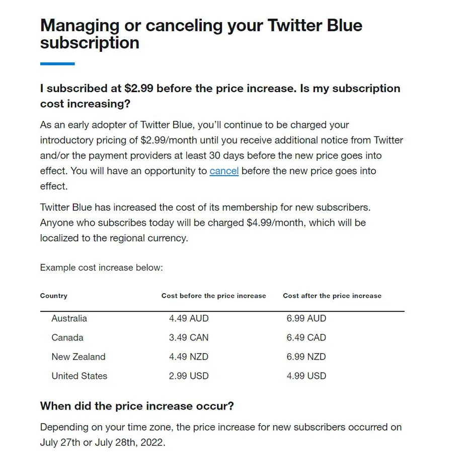Click the '6.49 CAD' price cell
This screenshot has width=463, height=476.
tap(306, 337)
